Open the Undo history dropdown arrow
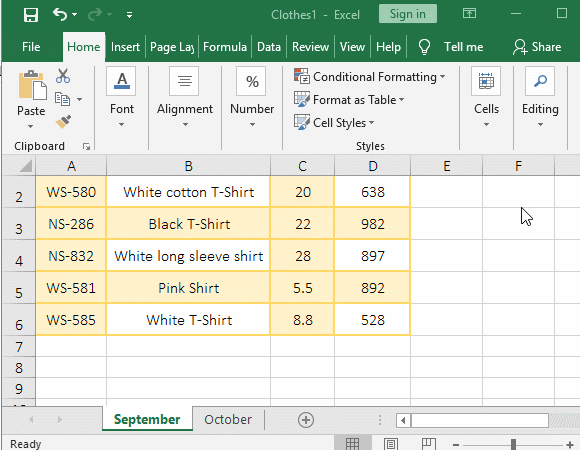Viewport: 580px width, 450px height. [x=74, y=15]
